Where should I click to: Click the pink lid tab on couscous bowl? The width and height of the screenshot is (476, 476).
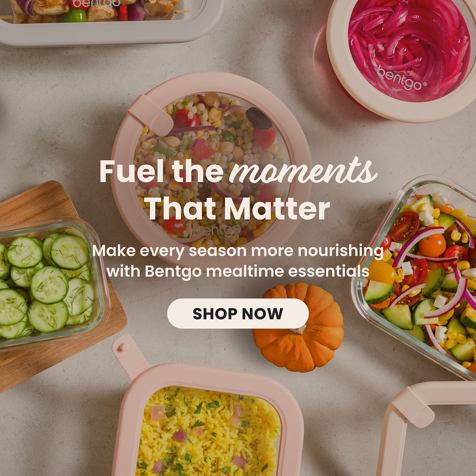click(x=150, y=115)
